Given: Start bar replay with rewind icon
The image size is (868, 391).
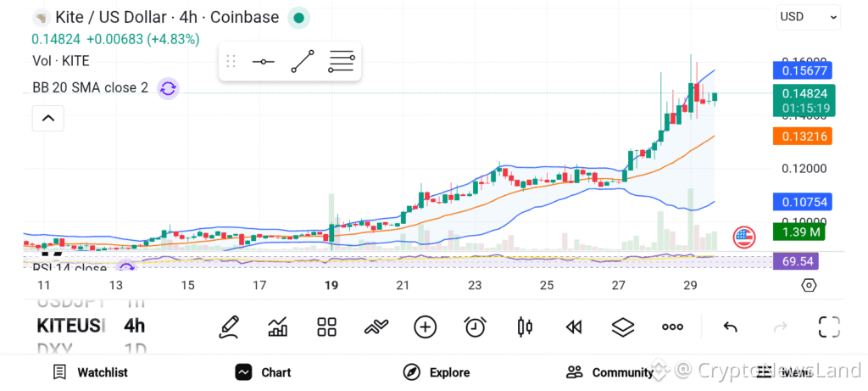Looking at the screenshot, I should point(574,327).
